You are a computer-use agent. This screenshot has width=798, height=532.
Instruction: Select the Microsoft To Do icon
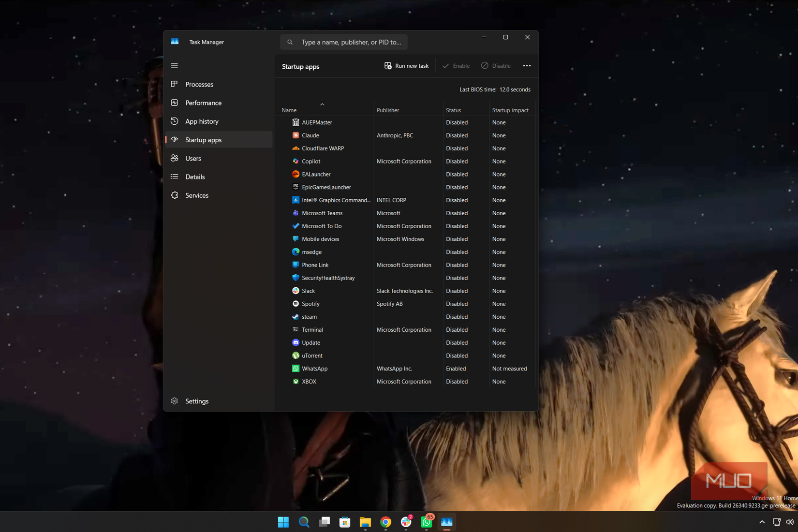(296, 226)
